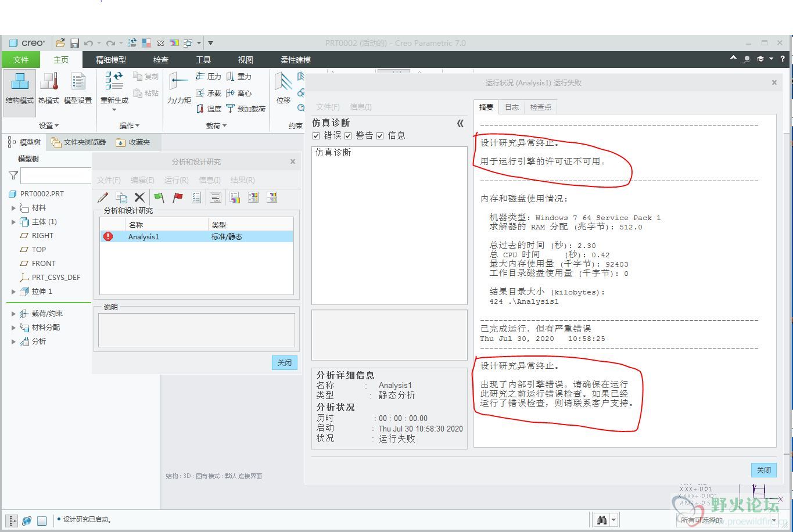This screenshot has height=532, width=793.
Task: Add a 重力 gravity load
Action: [x=239, y=77]
